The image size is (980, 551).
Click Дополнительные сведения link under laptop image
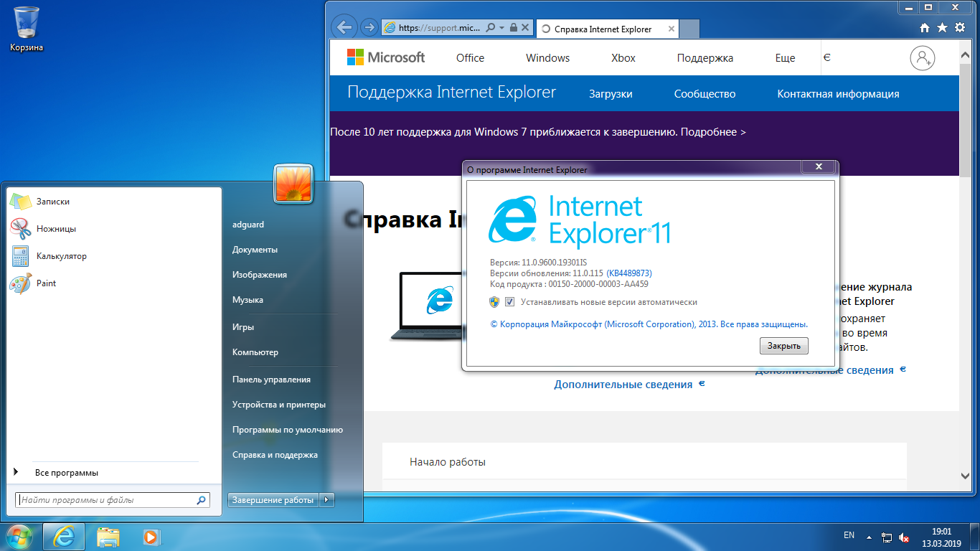coord(623,385)
